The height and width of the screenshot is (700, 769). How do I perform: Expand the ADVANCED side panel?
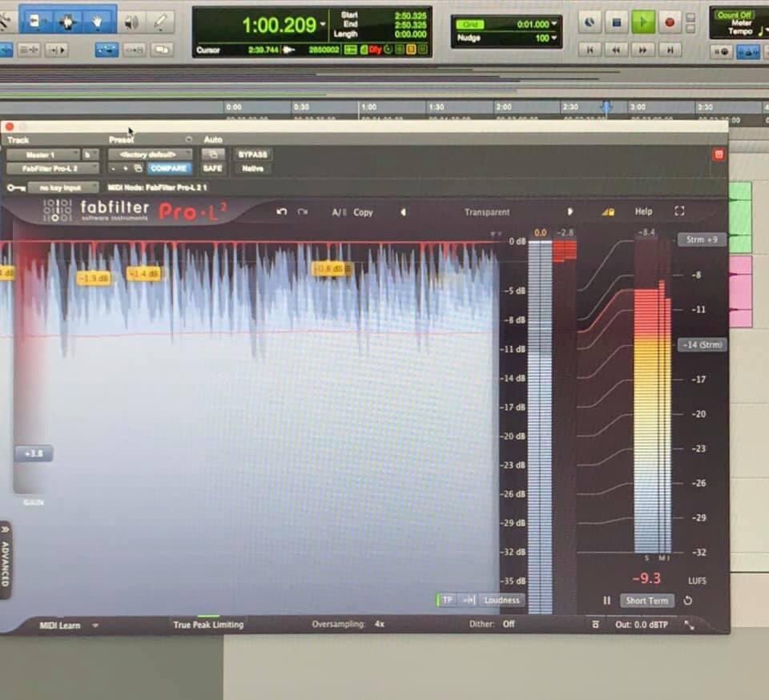pos(6,560)
